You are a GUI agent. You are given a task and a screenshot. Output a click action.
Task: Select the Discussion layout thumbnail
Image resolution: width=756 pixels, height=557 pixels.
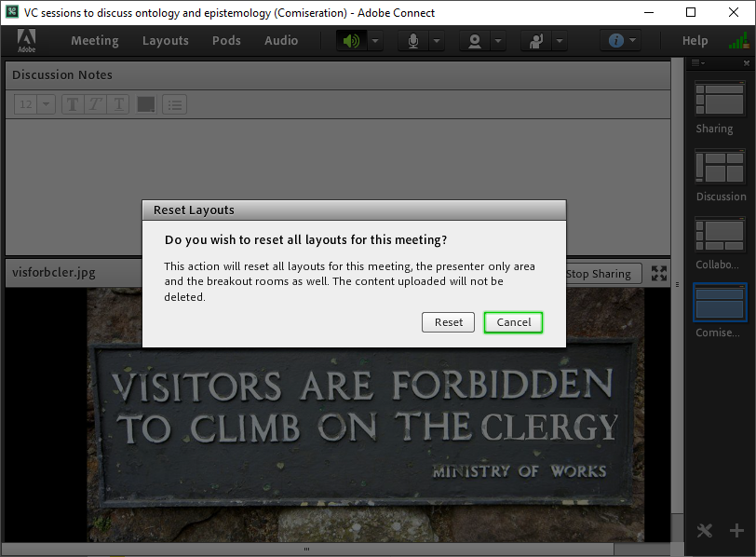click(x=721, y=167)
